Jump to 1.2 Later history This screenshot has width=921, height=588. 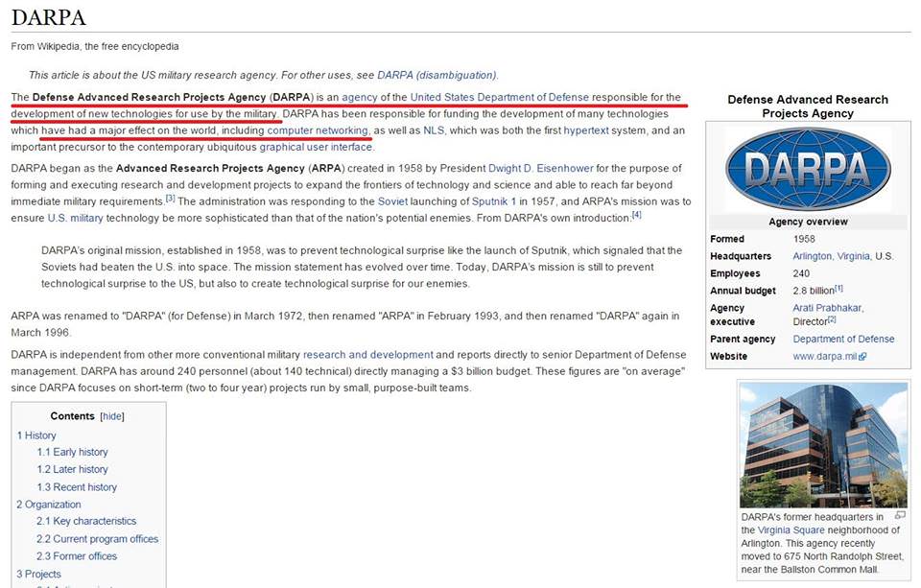[x=72, y=469]
